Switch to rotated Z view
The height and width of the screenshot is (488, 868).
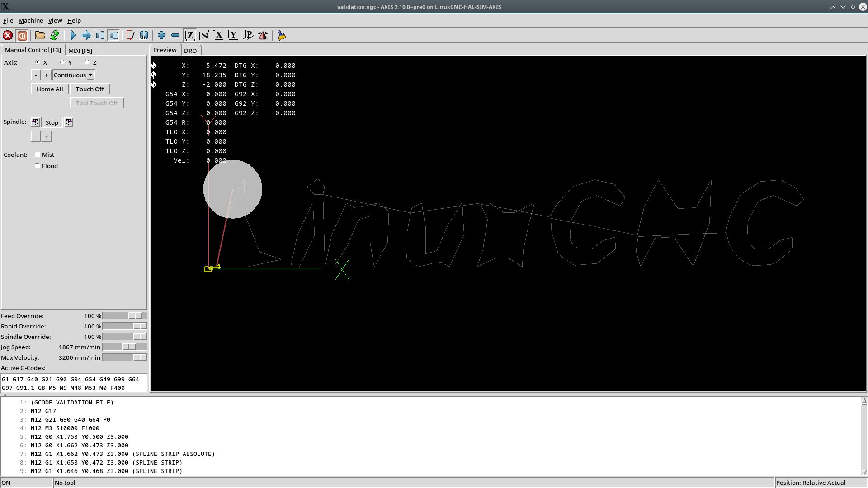pos(204,35)
